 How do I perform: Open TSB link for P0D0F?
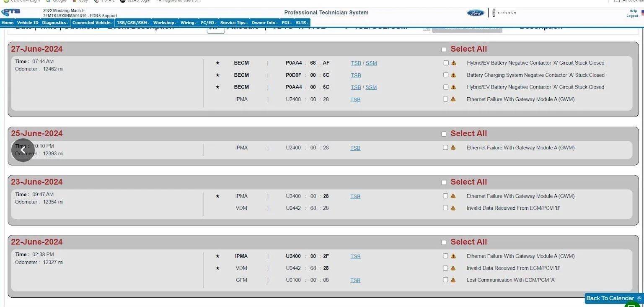pos(356,75)
